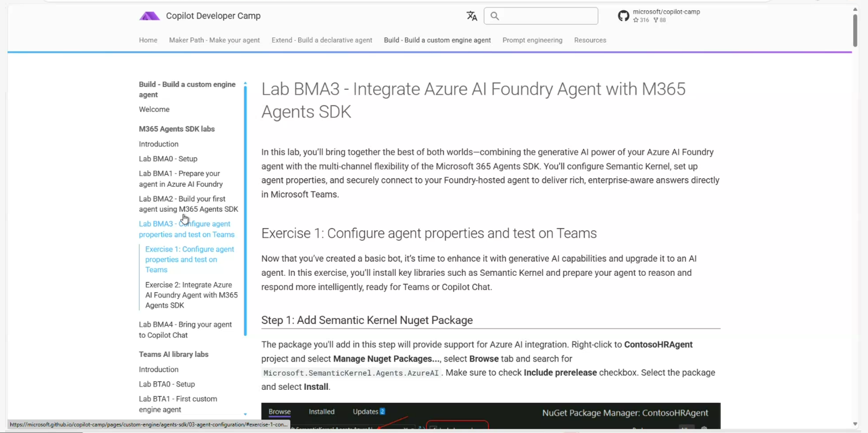Go to the Home tab
Image resolution: width=868 pixels, height=433 pixels.
click(148, 40)
